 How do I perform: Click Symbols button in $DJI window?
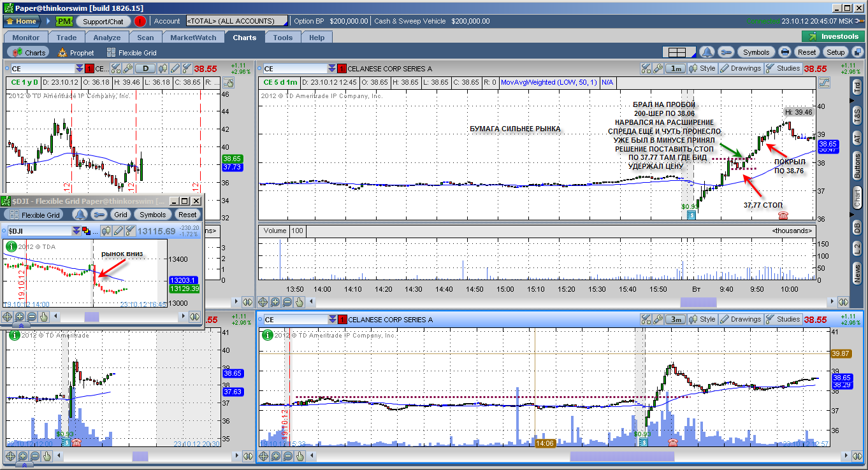(x=152, y=215)
